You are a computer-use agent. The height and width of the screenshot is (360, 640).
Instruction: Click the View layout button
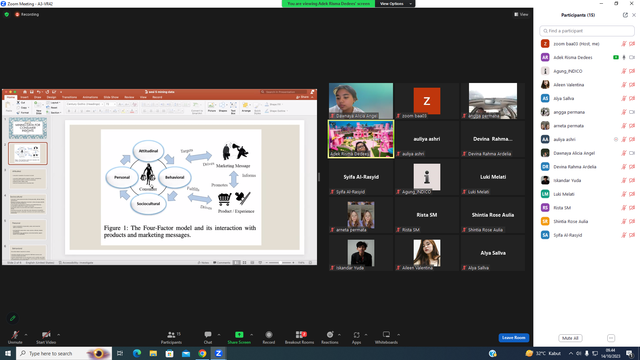point(521,14)
